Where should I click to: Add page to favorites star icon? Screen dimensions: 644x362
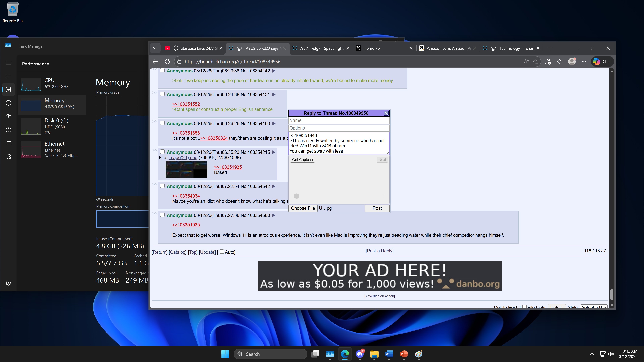coord(535,62)
